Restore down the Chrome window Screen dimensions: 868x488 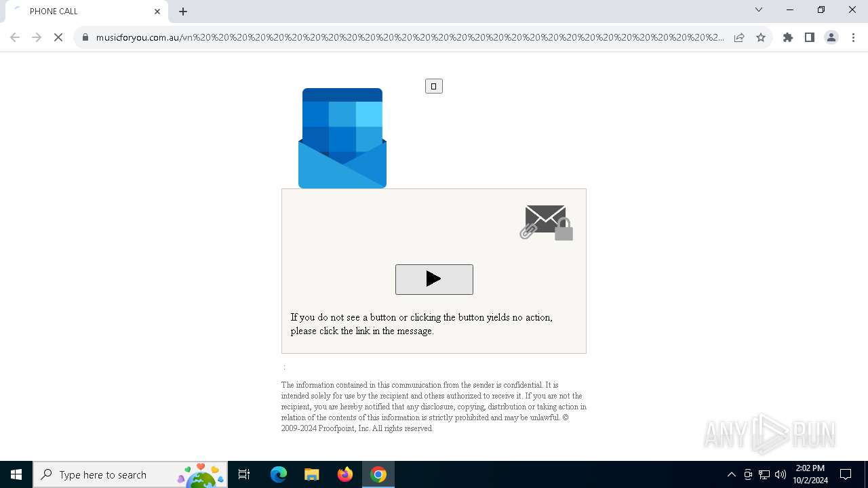click(x=821, y=10)
